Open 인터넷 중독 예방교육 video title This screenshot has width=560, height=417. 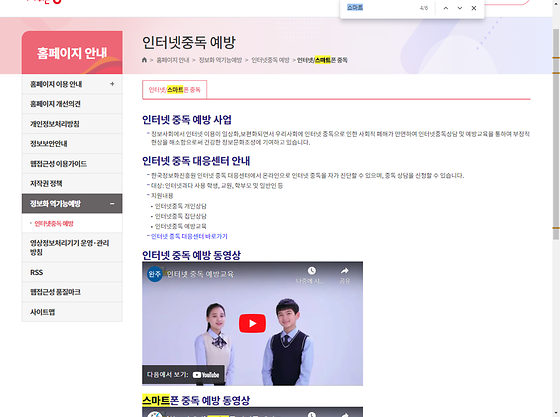200,274
